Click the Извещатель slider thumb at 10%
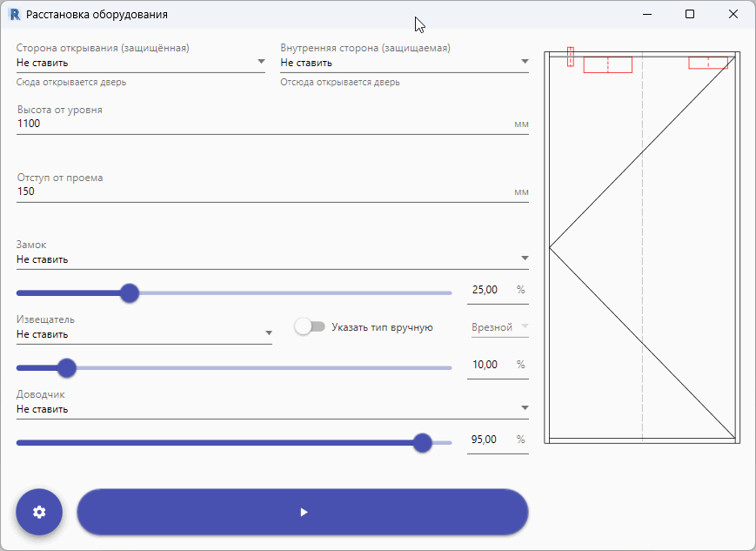756x551 pixels. [66, 367]
